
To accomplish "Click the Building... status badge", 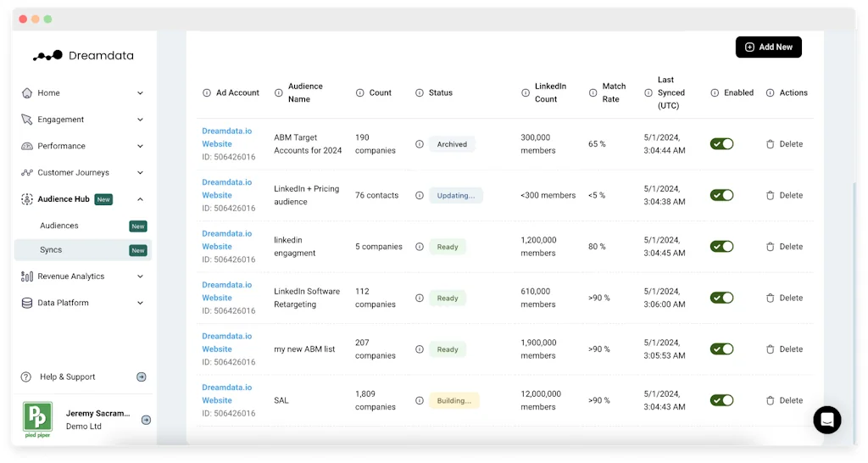I will point(454,400).
